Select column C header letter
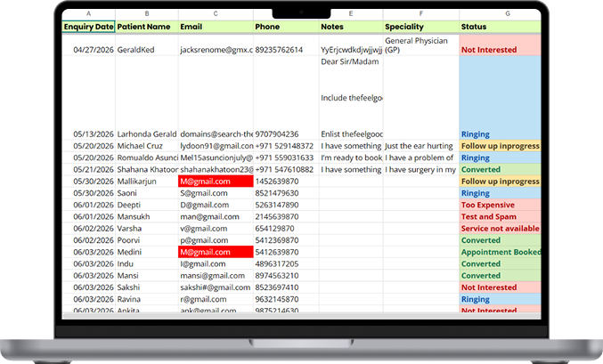Screen dimensions: 603x364 point(216,13)
